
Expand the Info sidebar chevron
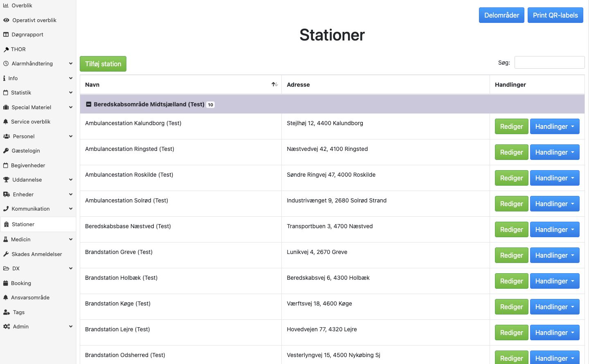(x=71, y=79)
